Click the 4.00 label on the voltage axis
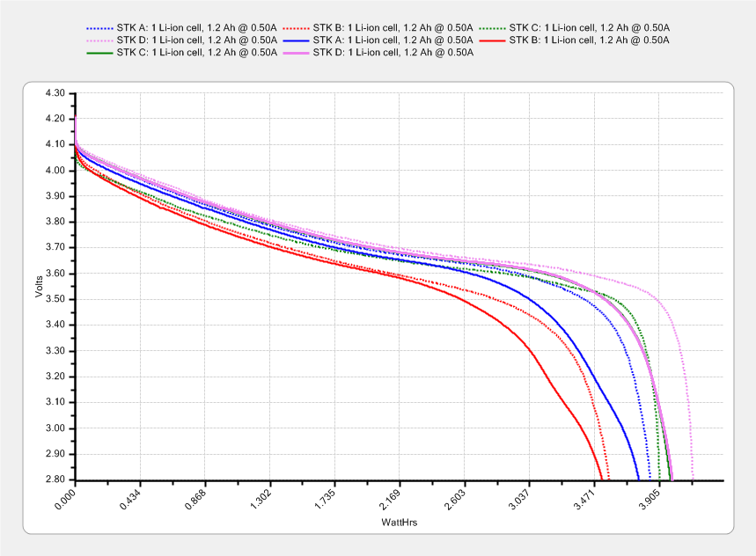The width and height of the screenshot is (756, 556). click(x=55, y=171)
